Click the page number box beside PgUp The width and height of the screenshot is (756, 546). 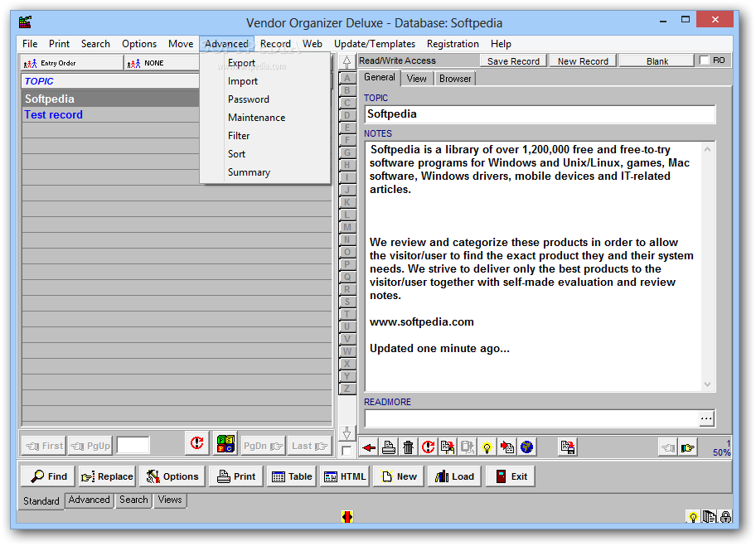[133, 445]
